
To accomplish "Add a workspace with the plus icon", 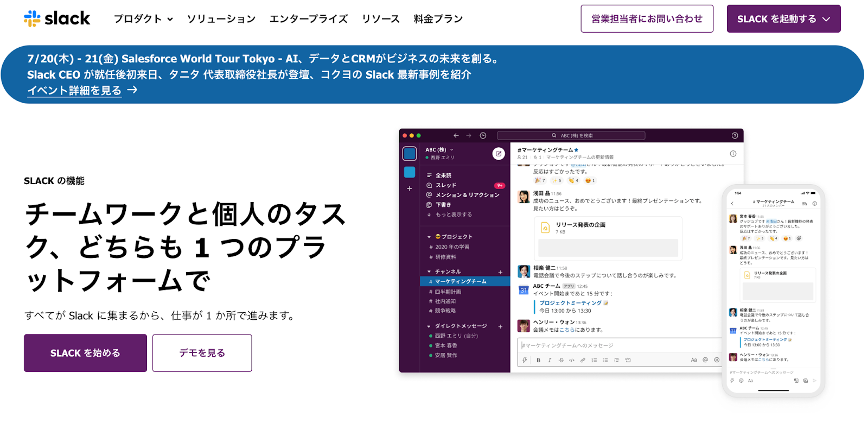I will pos(410,188).
